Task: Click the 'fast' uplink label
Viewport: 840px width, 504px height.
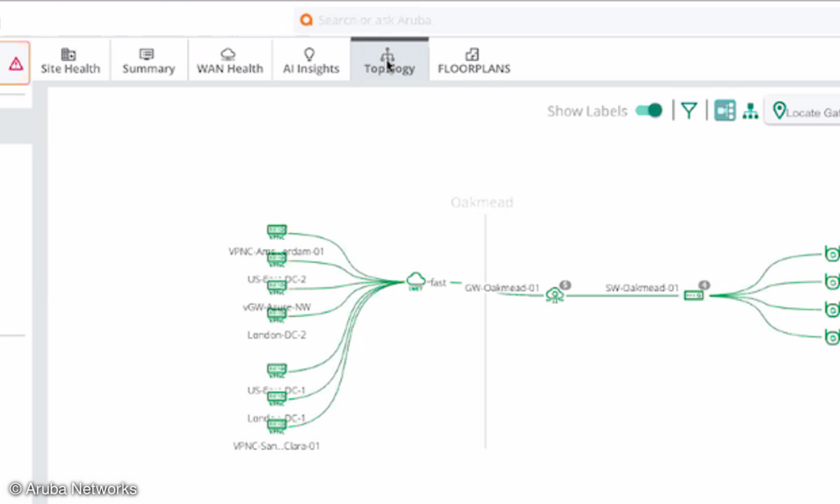Action: point(437,283)
